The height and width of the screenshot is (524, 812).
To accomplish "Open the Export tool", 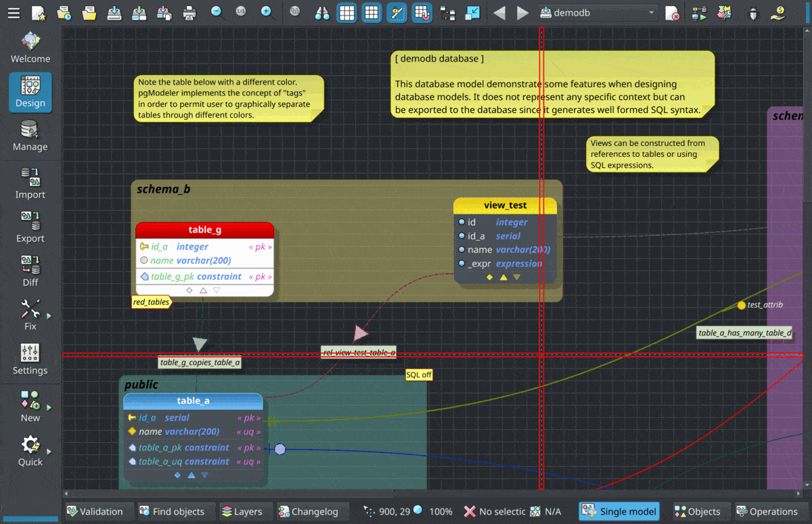I will (30, 227).
